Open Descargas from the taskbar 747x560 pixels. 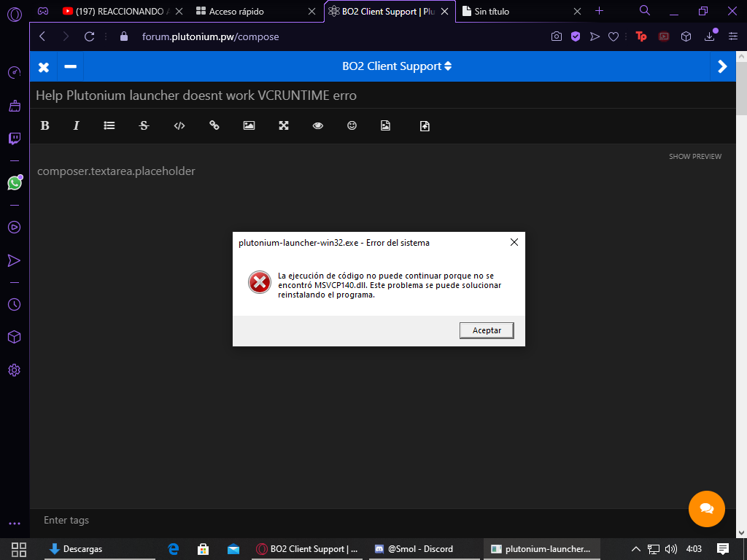click(99, 549)
